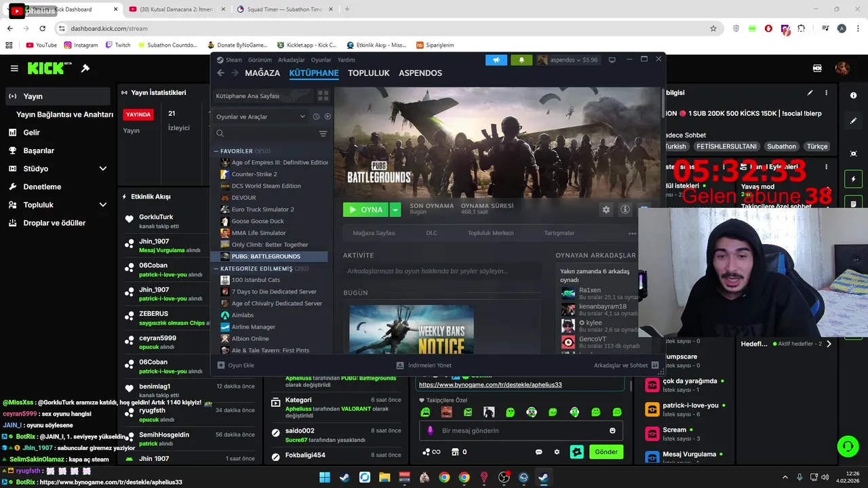Open İndirmeleri Yönet downloads manager
The height and width of the screenshot is (488, 868).
(424, 365)
